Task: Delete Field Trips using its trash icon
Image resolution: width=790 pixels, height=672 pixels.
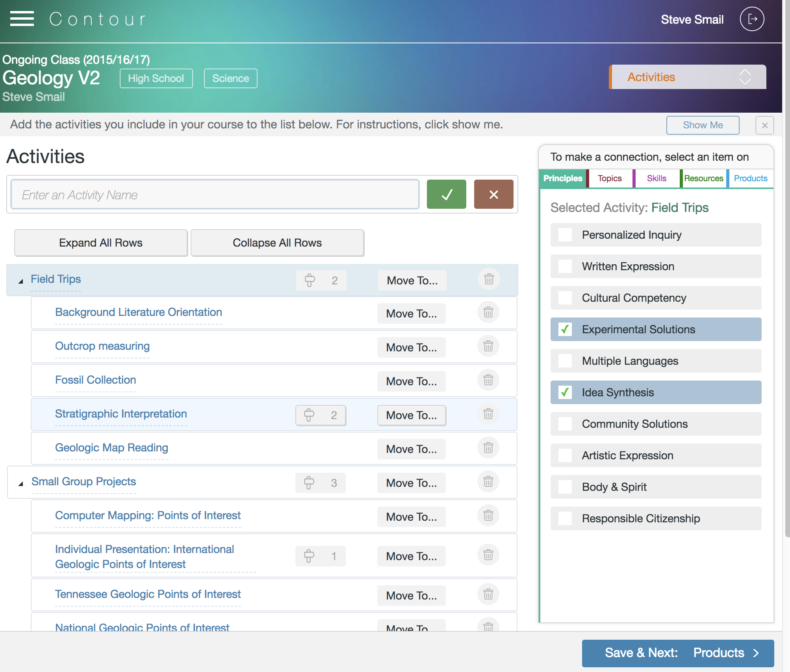Action: pos(488,279)
